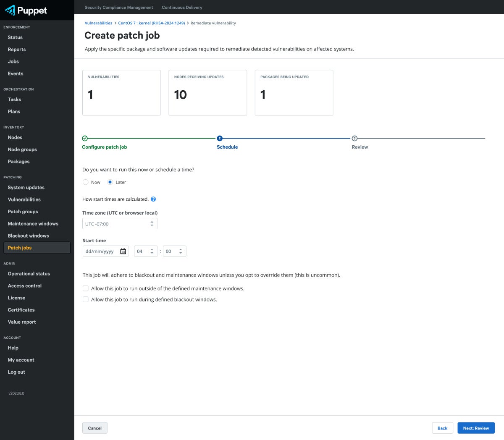This screenshot has width=504, height=440.
Task: Click the start times help question icon
Action: point(153,199)
